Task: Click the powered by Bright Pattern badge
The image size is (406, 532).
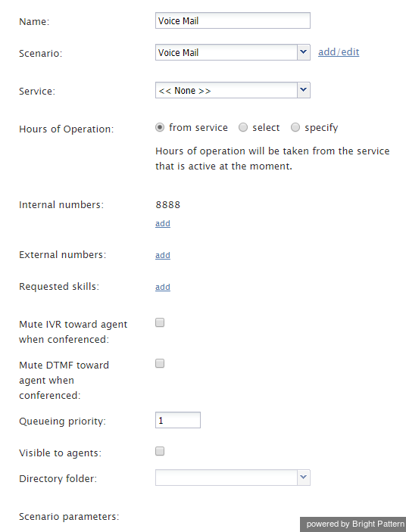Action: (353, 524)
